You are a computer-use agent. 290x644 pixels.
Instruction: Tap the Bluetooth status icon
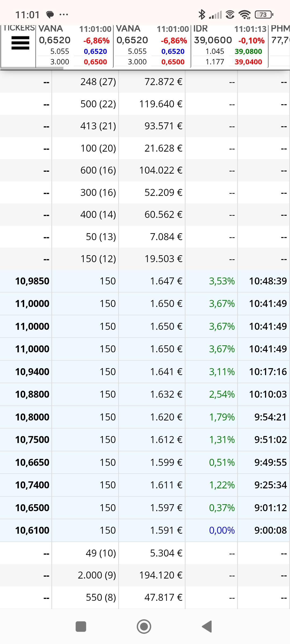202,14
